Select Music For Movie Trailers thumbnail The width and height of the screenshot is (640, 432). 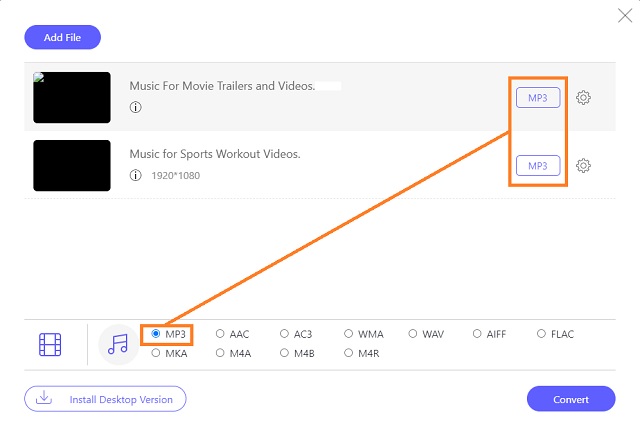pos(72,98)
